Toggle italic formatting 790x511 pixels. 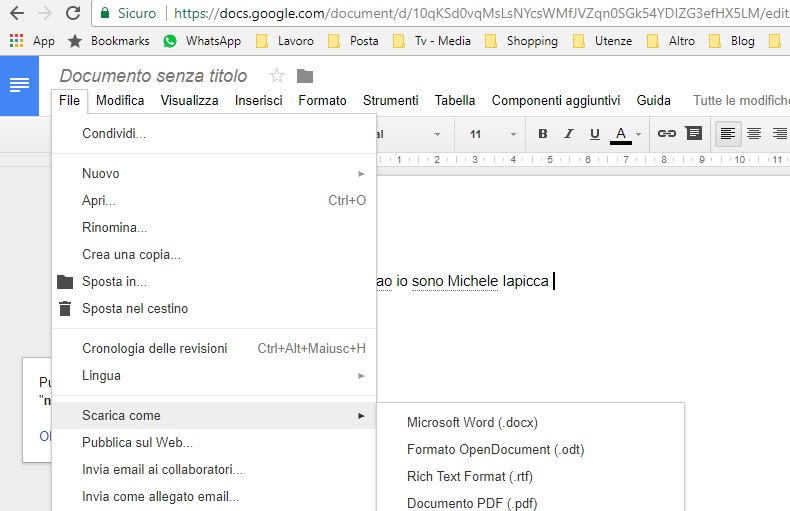[x=569, y=134]
